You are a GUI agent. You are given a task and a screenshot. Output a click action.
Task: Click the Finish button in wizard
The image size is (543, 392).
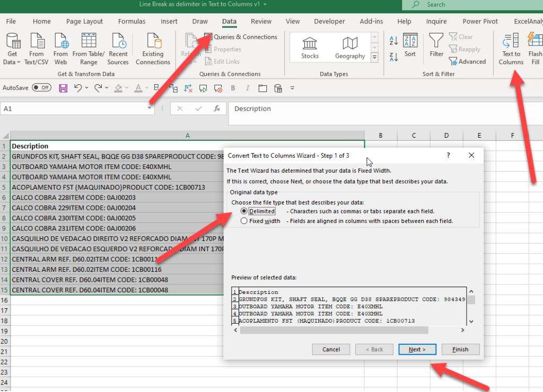[461, 349]
